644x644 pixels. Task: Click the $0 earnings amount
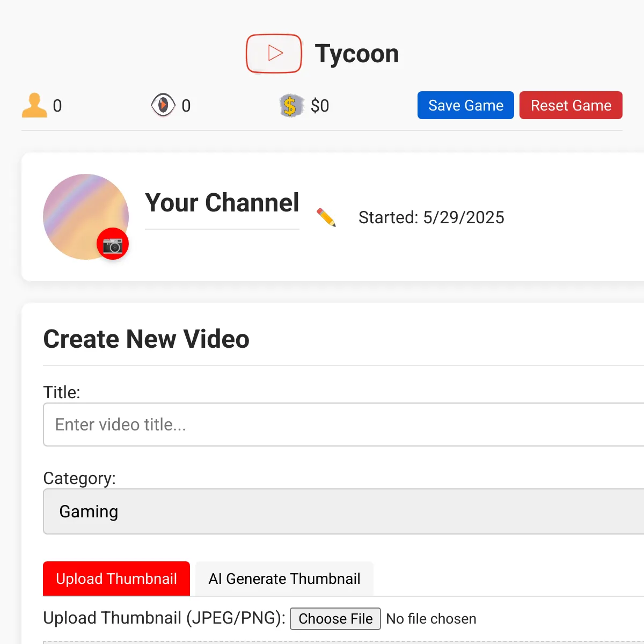pos(320,106)
